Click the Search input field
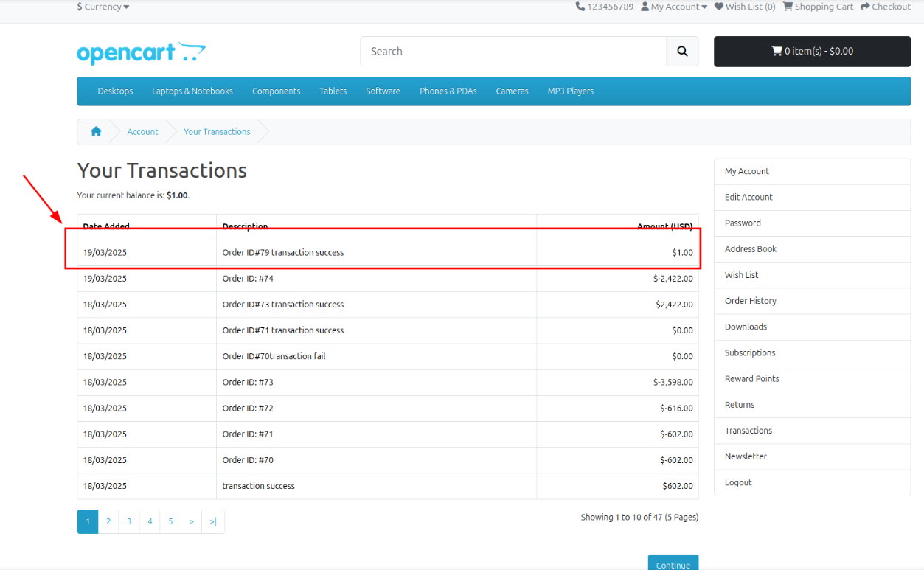Image resolution: width=924 pixels, height=570 pixels. click(513, 52)
